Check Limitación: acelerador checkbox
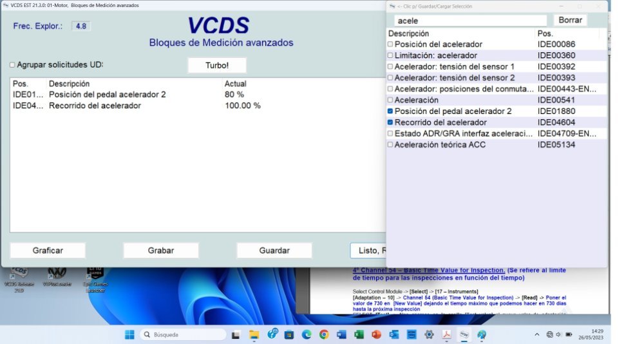The height and width of the screenshot is (344, 644). tap(390, 55)
